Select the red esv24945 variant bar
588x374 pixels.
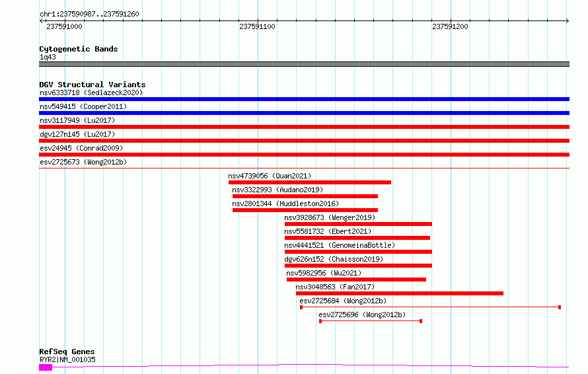(x=304, y=155)
